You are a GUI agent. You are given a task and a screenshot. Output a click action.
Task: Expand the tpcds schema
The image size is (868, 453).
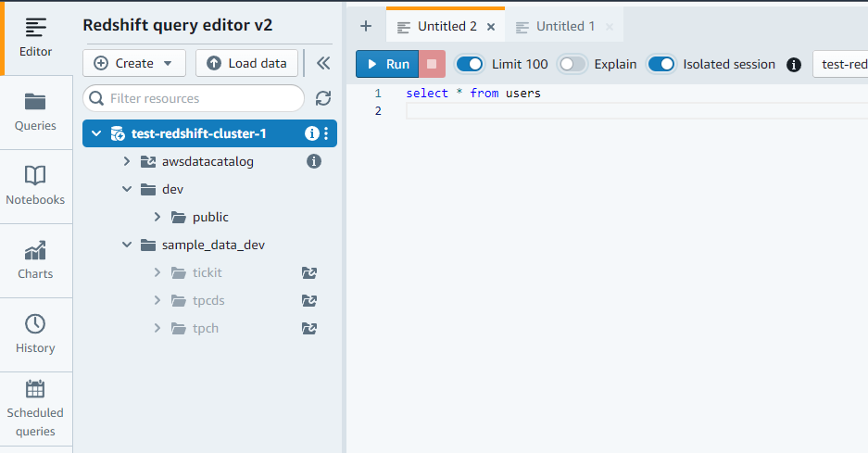(157, 300)
